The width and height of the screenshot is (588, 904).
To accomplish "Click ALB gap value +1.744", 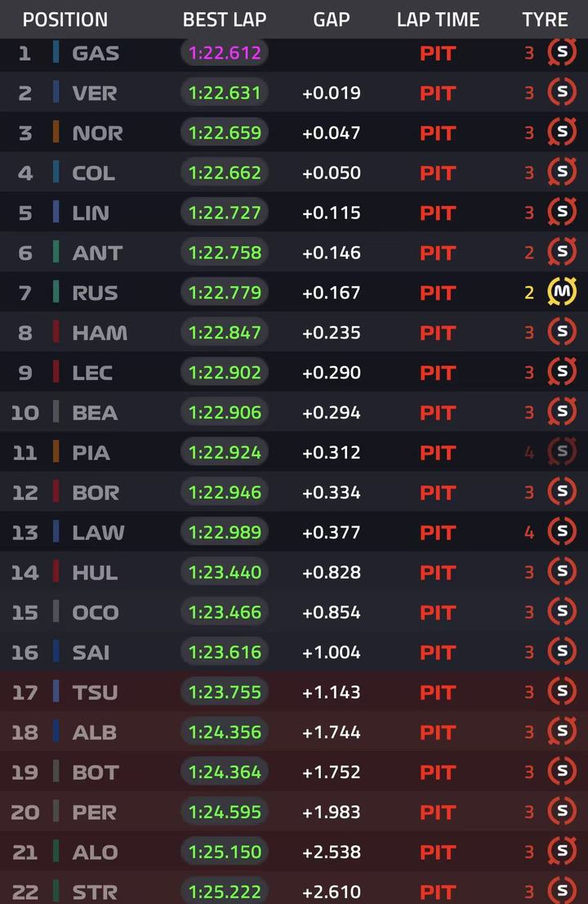I will (x=331, y=732).
